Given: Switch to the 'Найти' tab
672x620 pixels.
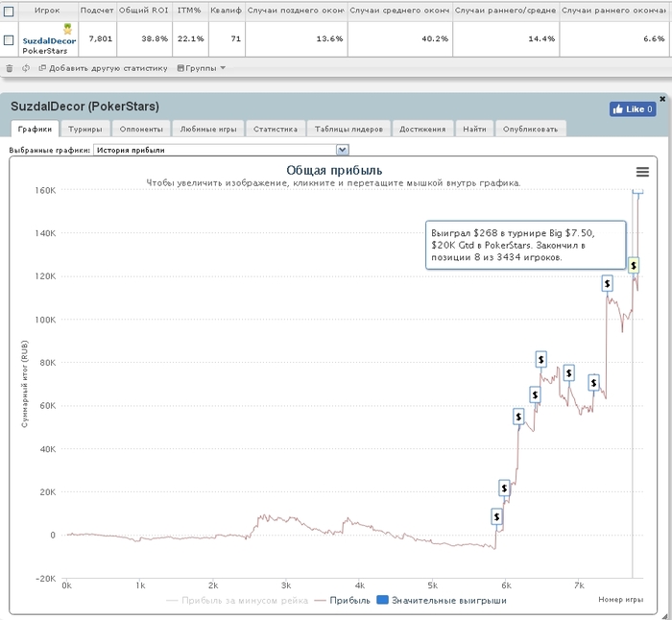Looking at the screenshot, I should 474,129.
